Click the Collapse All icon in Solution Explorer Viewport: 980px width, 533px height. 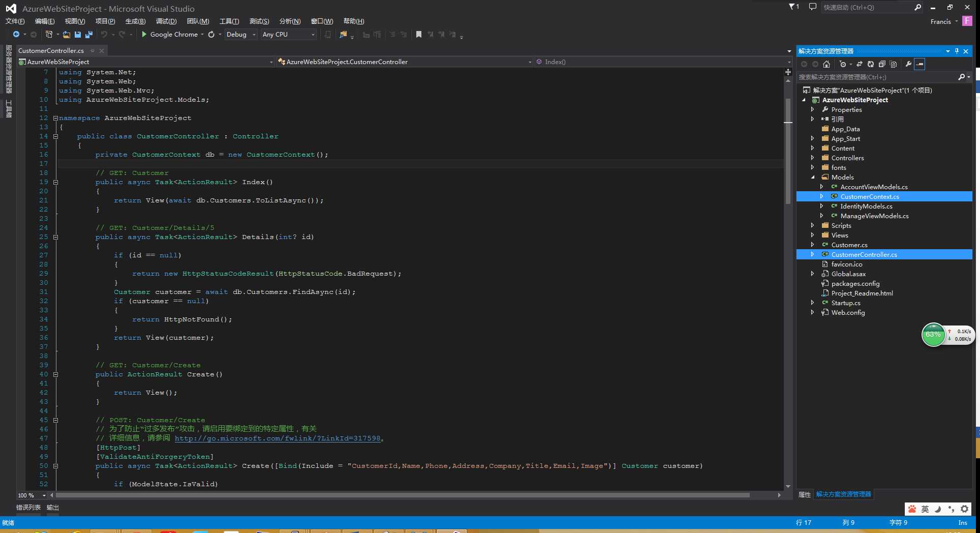[882, 64]
